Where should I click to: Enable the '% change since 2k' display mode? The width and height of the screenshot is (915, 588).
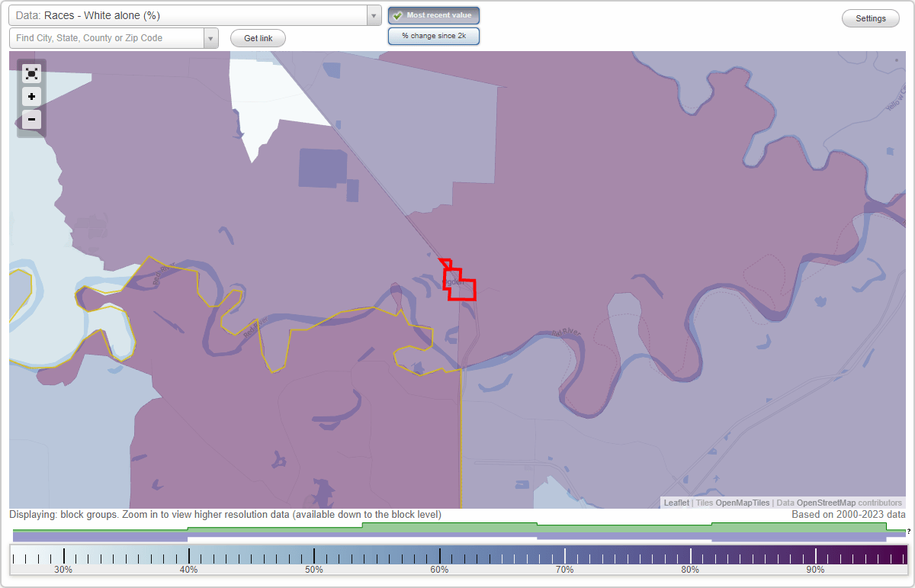tap(433, 35)
